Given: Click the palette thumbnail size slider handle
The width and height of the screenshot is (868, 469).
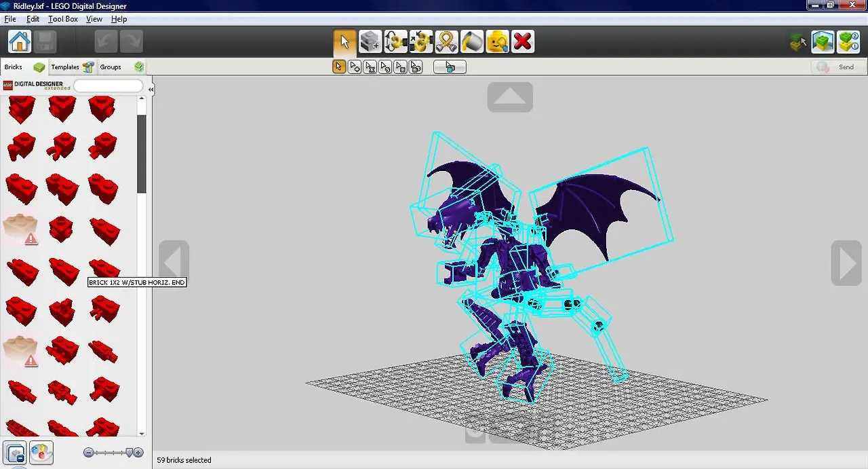Looking at the screenshot, I should tap(129, 452).
